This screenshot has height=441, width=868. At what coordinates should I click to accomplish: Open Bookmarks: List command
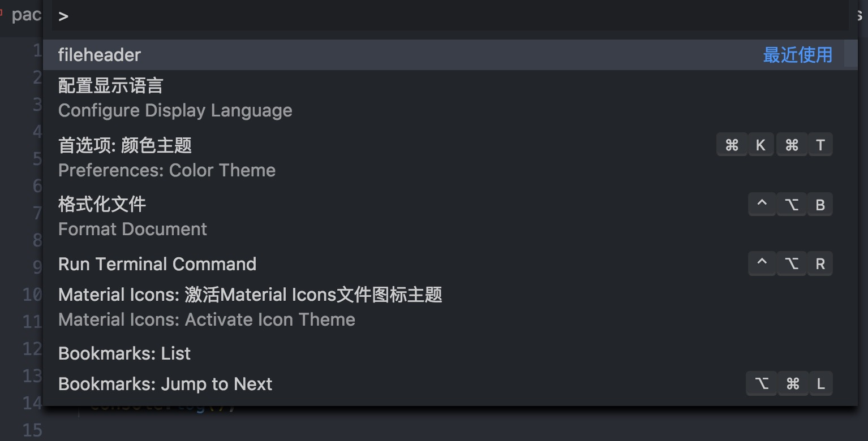coord(450,353)
